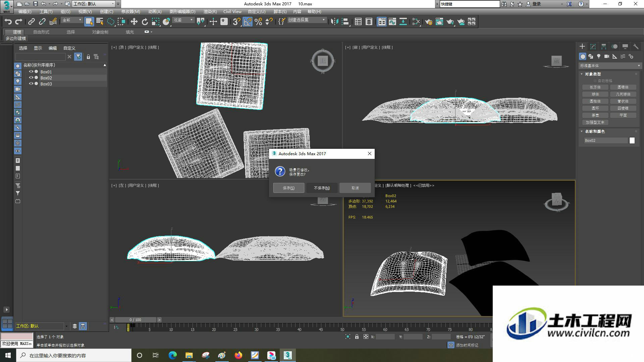
Task: Collapse the 对象类型 rollout
Action: tap(593, 74)
